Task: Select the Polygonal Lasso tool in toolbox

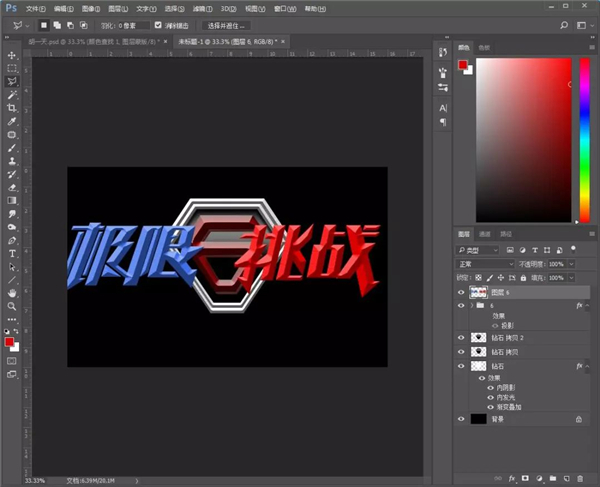Action: click(x=12, y=81)
